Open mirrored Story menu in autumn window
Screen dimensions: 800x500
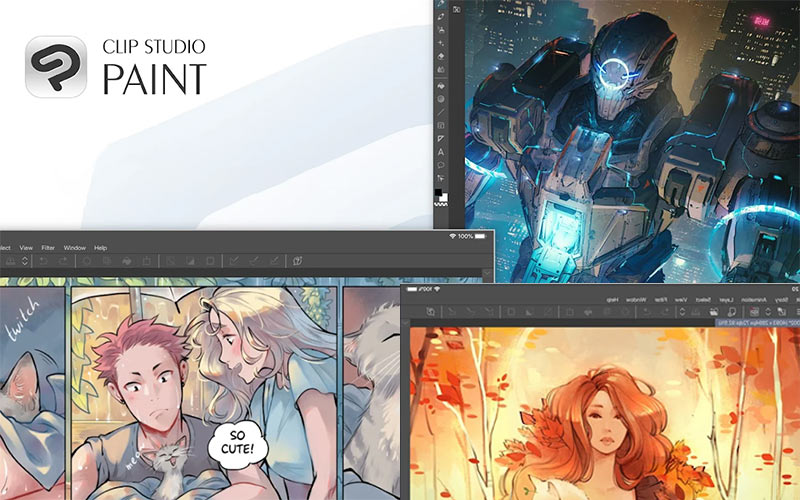tap(782, 299)
